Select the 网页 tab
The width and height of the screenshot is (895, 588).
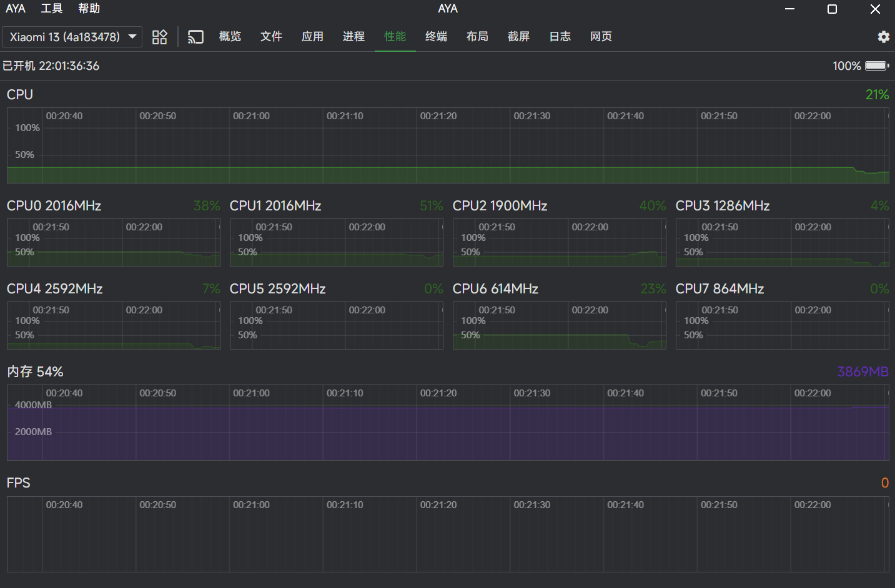click(x=601, y=37)
